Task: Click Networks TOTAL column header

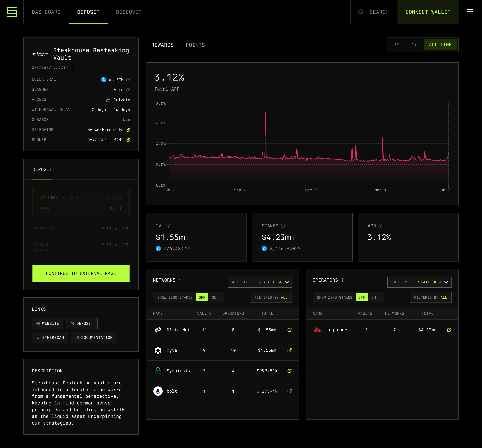Action: (x=267, y=313)
